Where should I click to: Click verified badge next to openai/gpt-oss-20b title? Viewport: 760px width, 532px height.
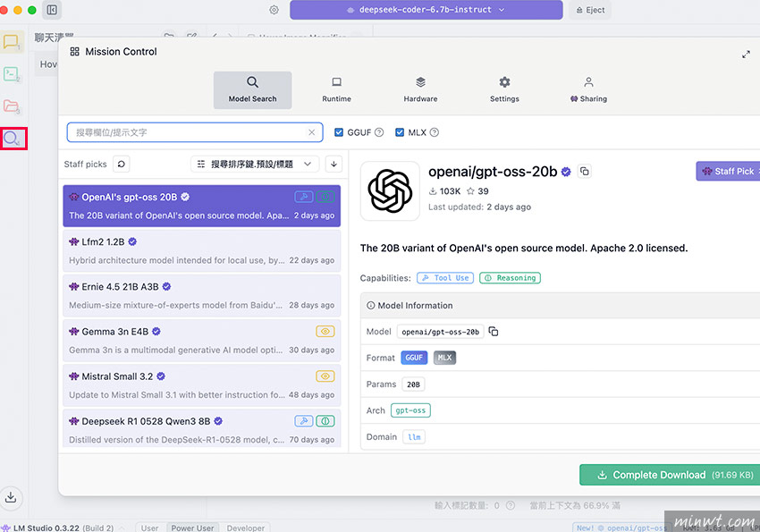[x=566, y=172]
